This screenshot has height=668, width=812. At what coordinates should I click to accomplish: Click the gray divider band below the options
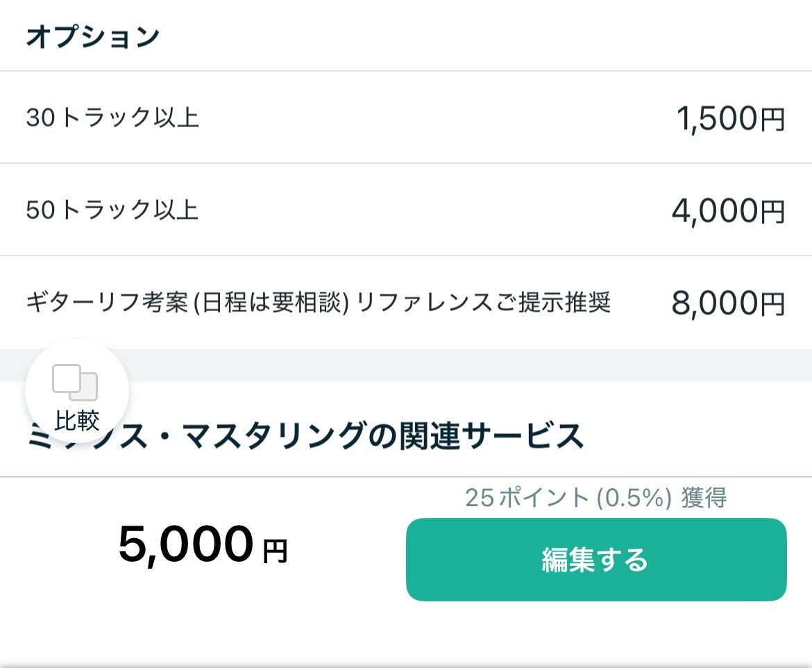(406, 365)
